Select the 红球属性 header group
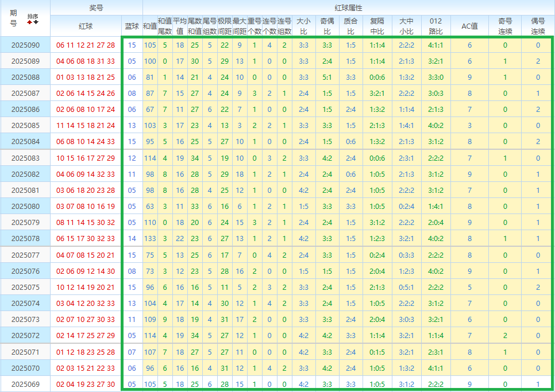The height and width of the screenshot is (392, 555). point(348,8)
